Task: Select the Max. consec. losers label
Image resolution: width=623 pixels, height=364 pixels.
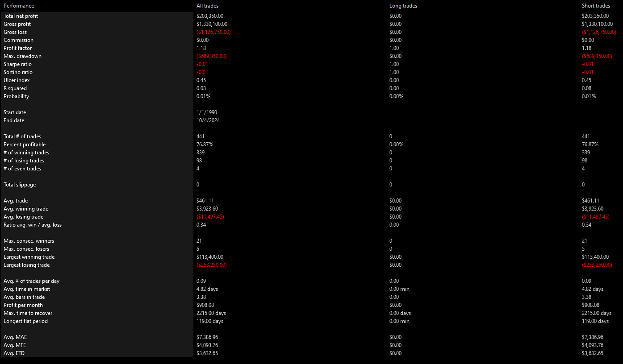Action: [x=26, y=249]
